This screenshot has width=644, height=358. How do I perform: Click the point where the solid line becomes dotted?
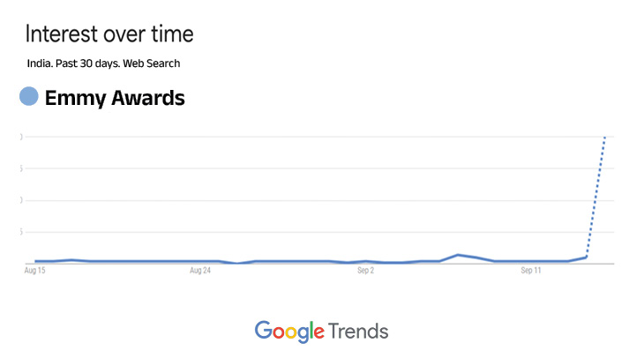[587, 257]
